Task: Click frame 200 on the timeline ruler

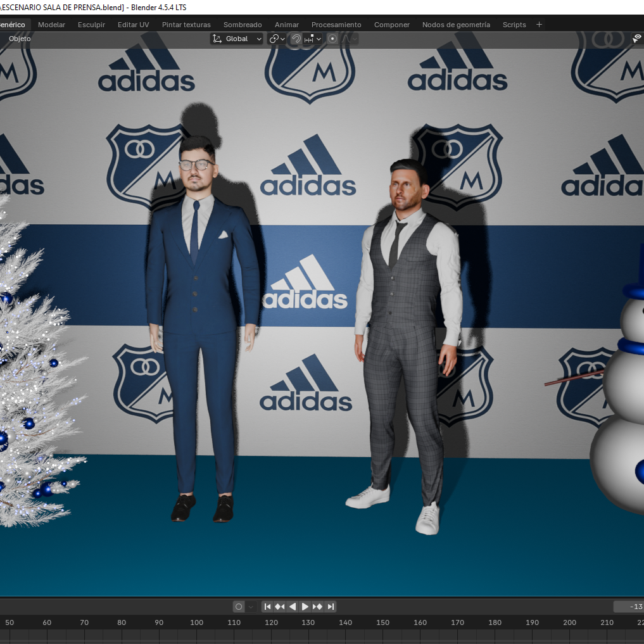Action: click(569, 622)
